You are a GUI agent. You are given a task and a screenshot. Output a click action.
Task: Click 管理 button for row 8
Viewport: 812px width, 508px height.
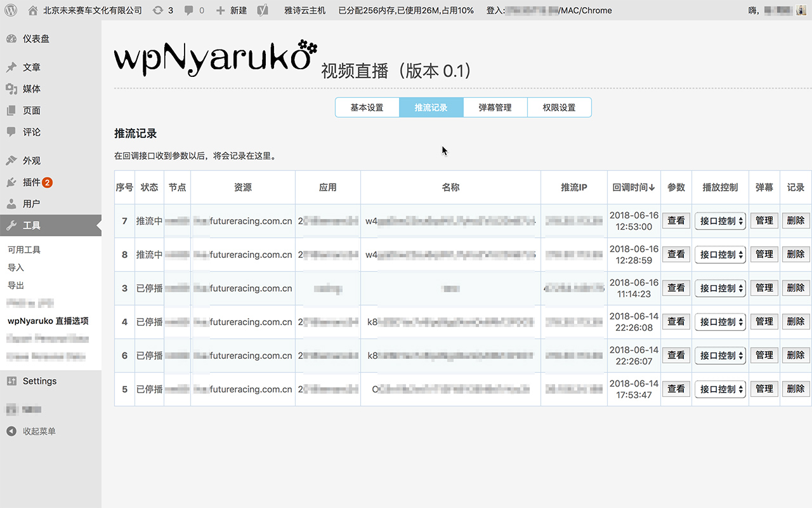(x=764, y=254)
